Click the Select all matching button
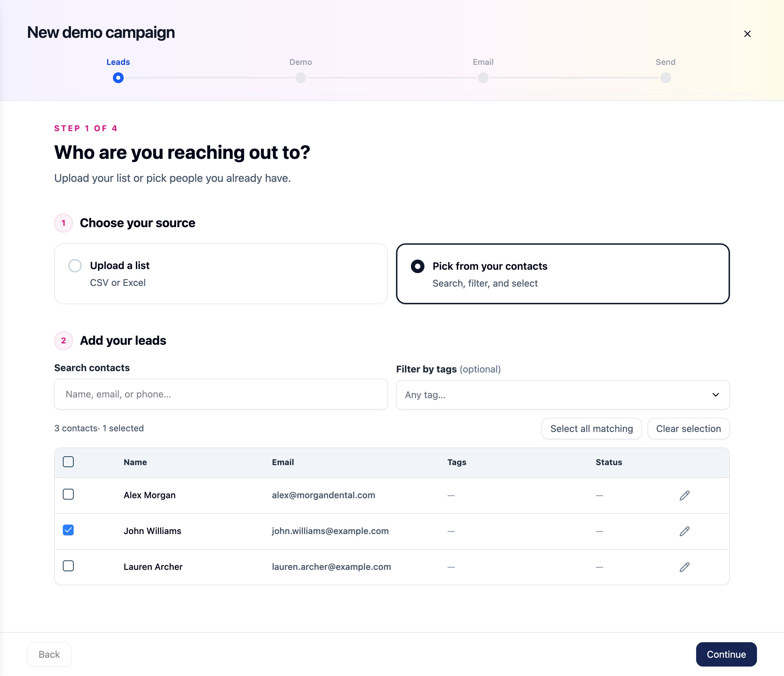 coord(591,429)
